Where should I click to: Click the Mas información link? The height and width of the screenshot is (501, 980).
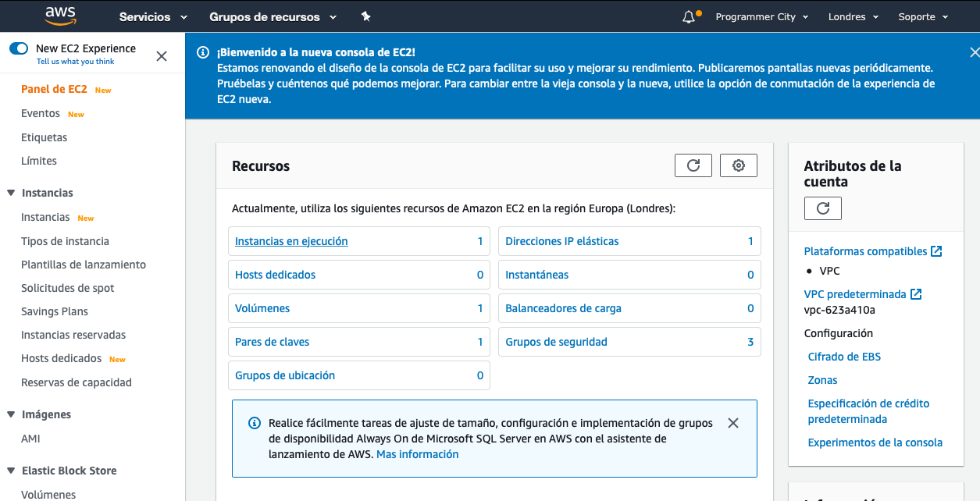(417, 454)
